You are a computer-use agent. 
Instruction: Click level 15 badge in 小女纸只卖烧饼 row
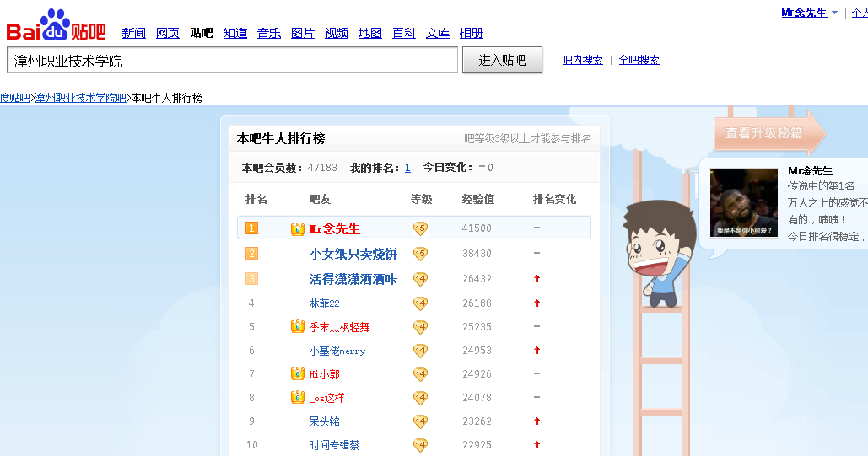pos(420,254)
